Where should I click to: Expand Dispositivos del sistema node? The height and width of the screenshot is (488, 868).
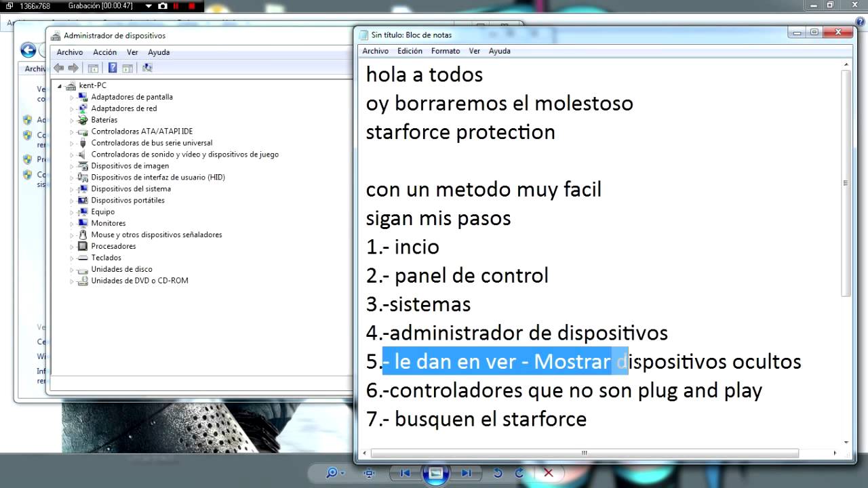click(71, 189)
